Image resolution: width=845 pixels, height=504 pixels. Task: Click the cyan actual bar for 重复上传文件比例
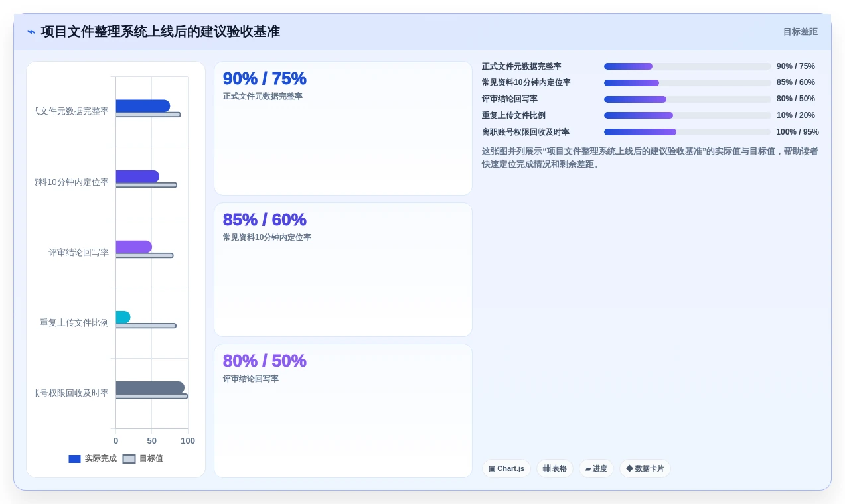(123, 317)
